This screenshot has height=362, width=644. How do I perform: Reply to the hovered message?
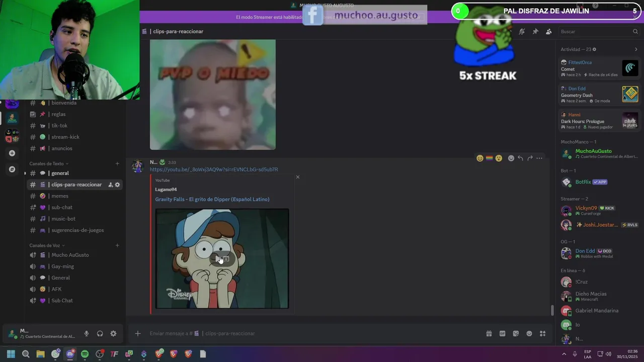point(520,158)
